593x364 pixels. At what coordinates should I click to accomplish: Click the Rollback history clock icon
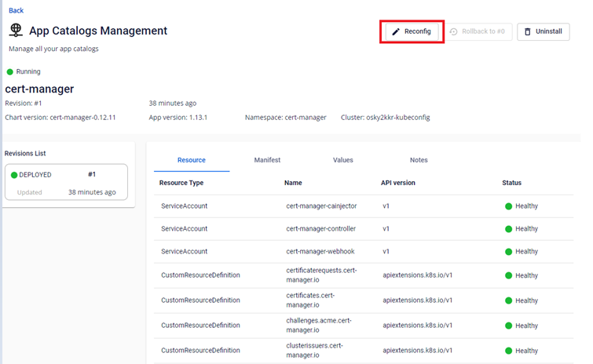point(454,31)
